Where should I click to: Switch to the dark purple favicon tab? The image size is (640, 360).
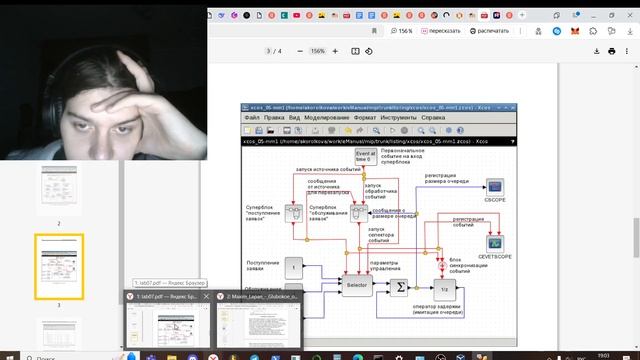[496, 16]
